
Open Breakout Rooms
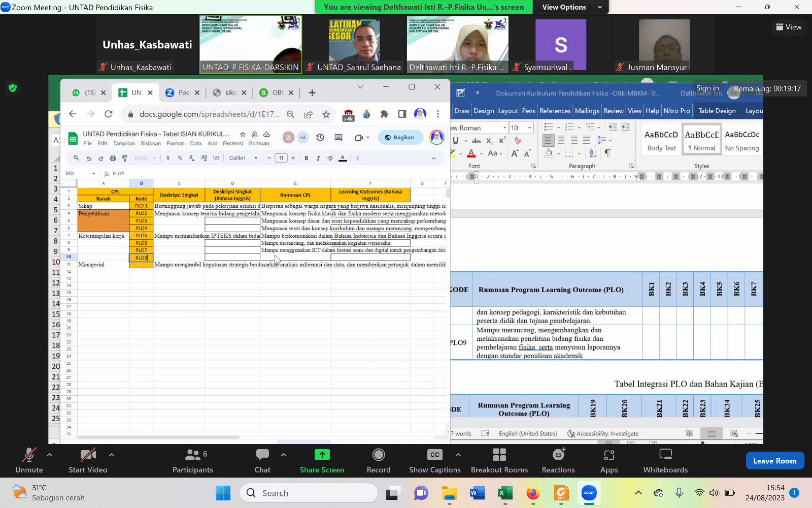499,460
